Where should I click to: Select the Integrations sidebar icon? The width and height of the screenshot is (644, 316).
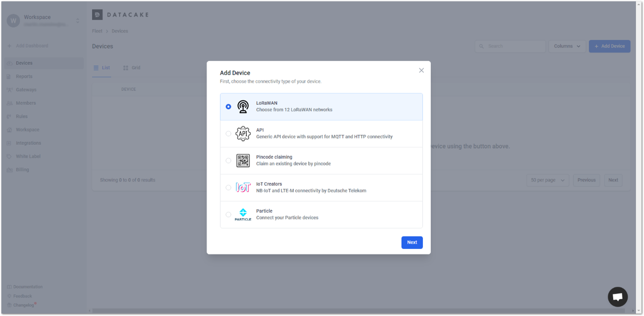[x=9, y=143]
